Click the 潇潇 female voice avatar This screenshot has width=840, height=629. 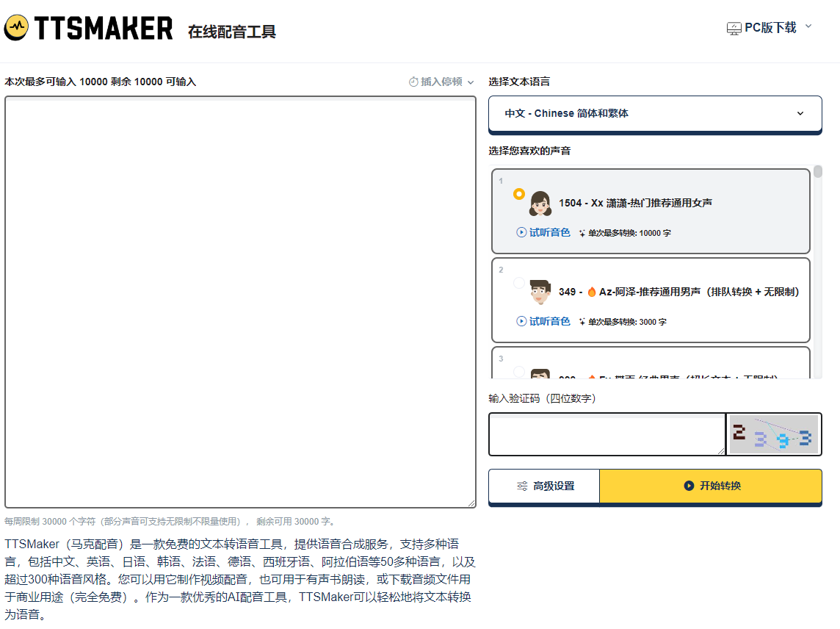[x=540, y=204]
